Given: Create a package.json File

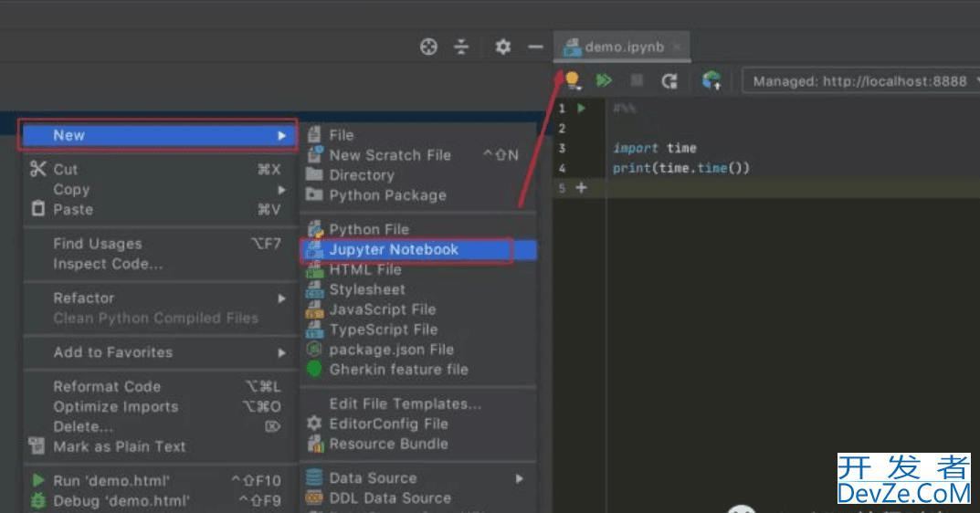Looking at the screenshot, I should pyautogui.click(x=418, y=350).
